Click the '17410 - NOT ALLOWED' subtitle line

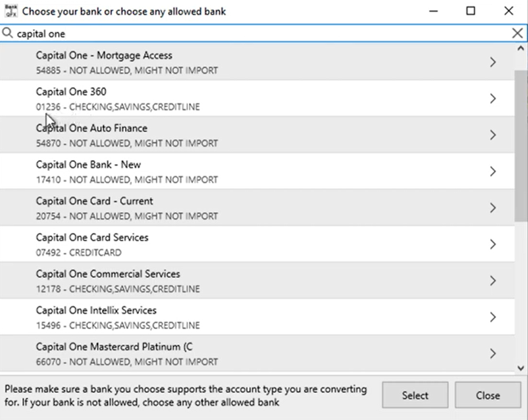click(127, 180)
